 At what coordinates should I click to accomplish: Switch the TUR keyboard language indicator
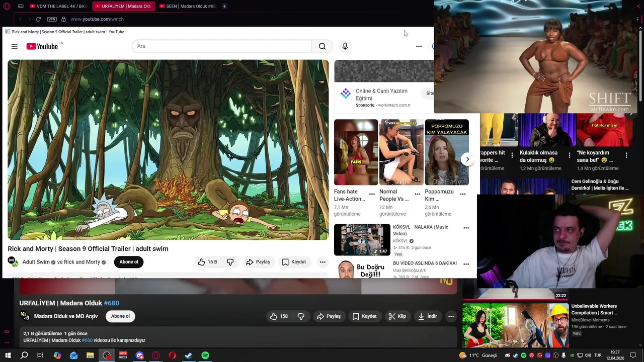pos(598,355)
